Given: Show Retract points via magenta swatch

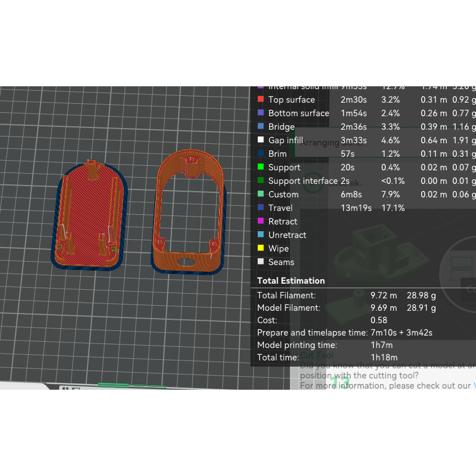Looking at the screenshot, I should [x=261, y=221].
